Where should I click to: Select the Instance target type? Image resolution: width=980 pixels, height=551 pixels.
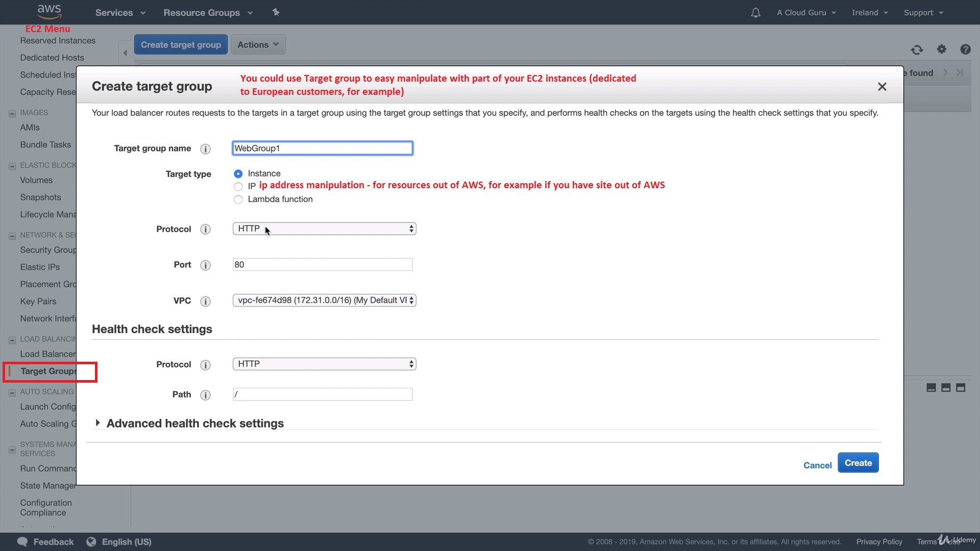(x=238, y=174)
